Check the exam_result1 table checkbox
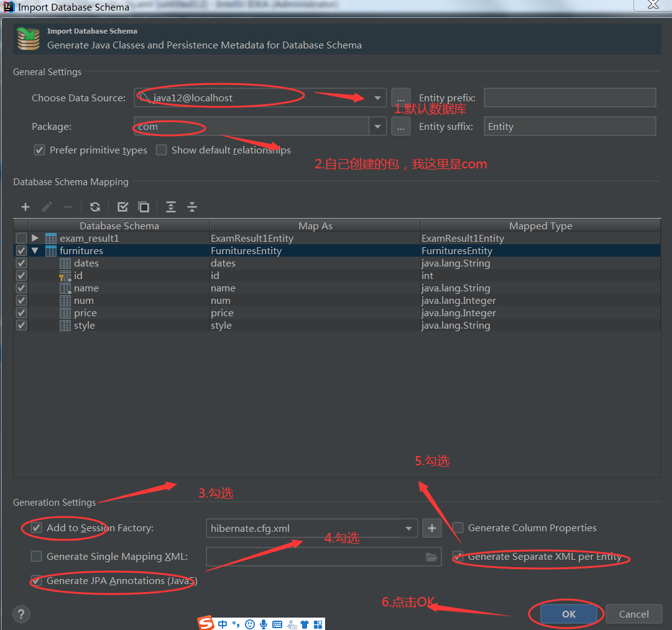 [x=21, y=238]
